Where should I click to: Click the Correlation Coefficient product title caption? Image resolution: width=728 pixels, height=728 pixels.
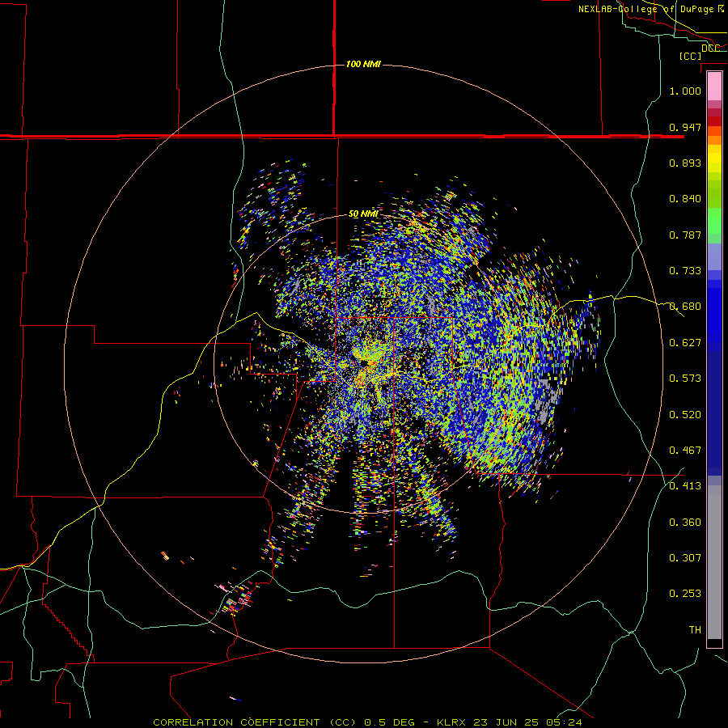point(368,722)
